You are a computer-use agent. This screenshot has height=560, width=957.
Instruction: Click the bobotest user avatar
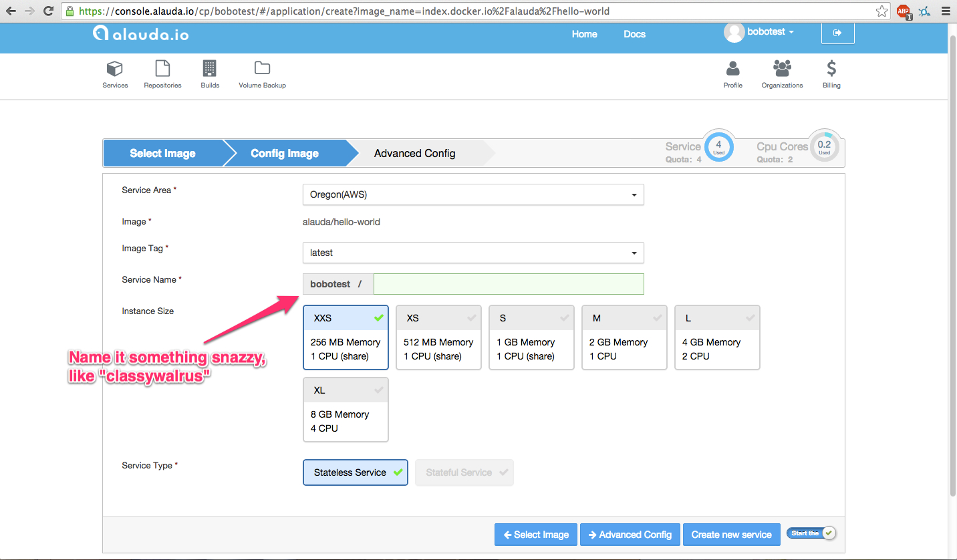click(x=734, y=33)
